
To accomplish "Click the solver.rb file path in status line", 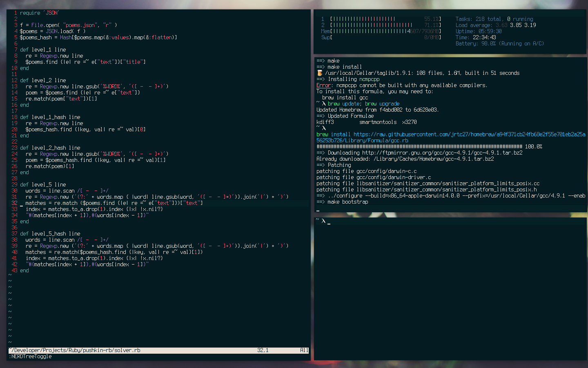I will click(x=75, y=350).
